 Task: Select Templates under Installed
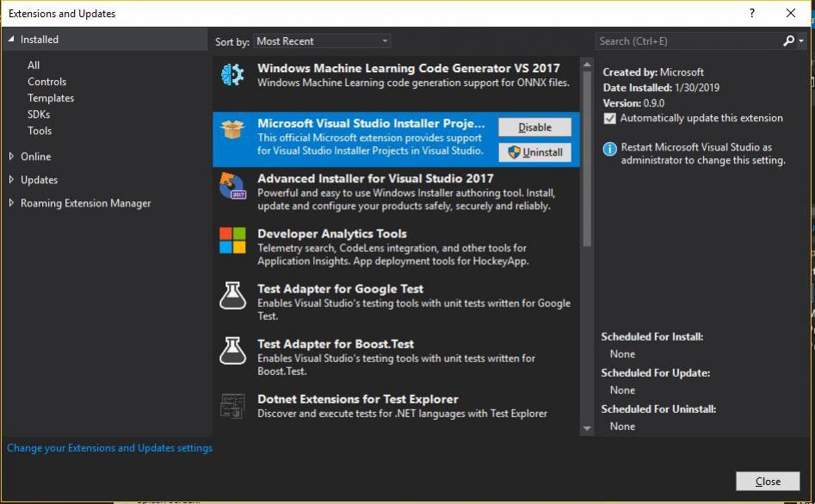pos(51,98)
